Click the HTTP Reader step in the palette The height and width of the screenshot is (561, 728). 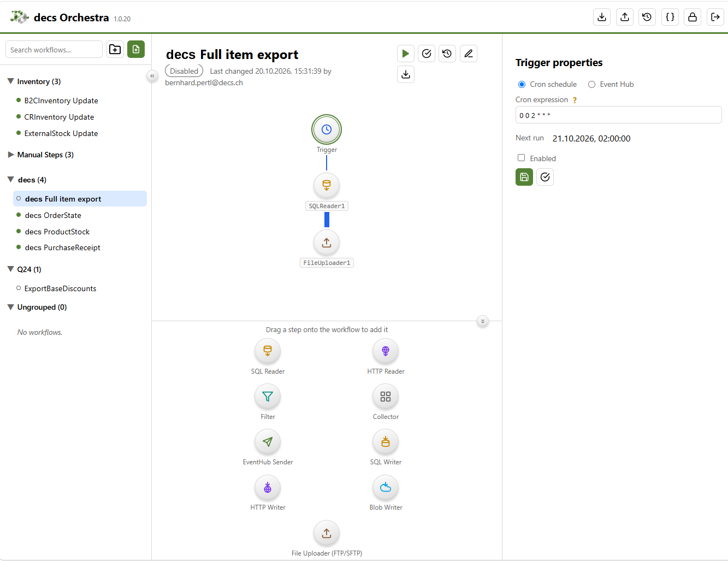click(386, 351)
